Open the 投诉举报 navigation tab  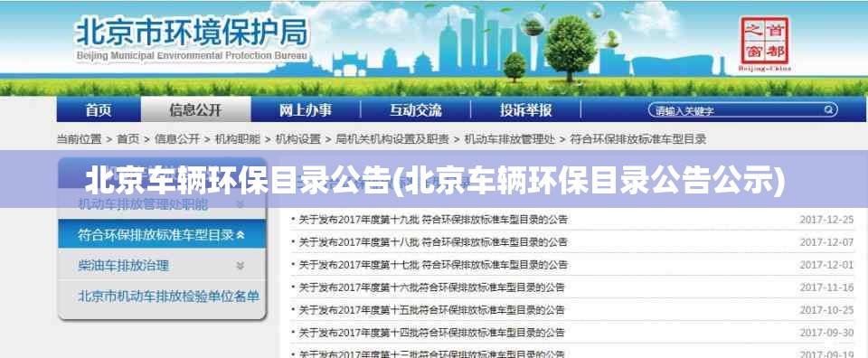click(x=526, y=109)
